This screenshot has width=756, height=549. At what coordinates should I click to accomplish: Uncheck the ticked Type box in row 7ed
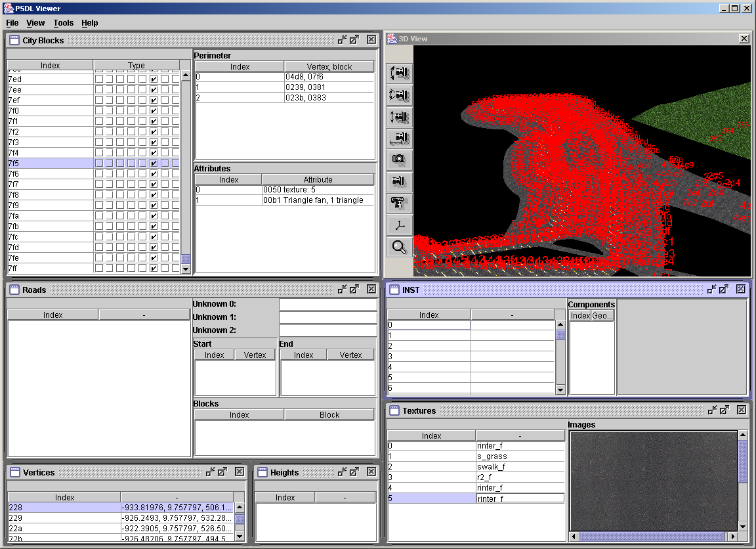(154, 79)
